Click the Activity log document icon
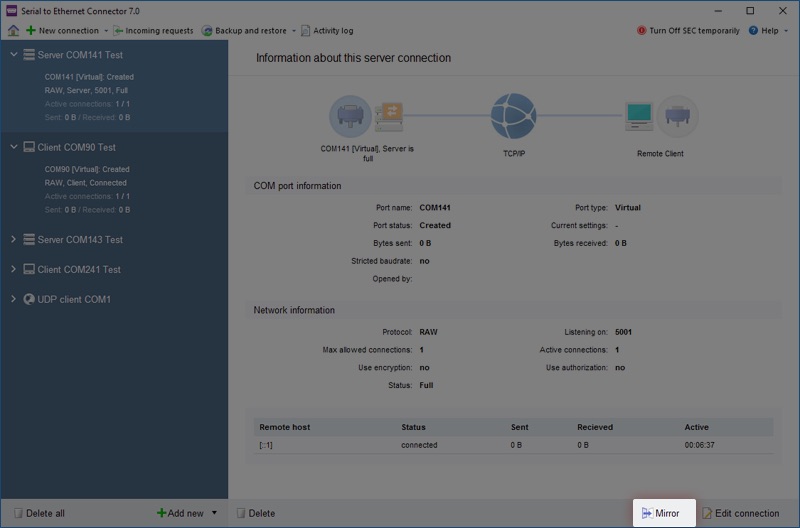Screen dimensions: 800x528 point(305,31)
